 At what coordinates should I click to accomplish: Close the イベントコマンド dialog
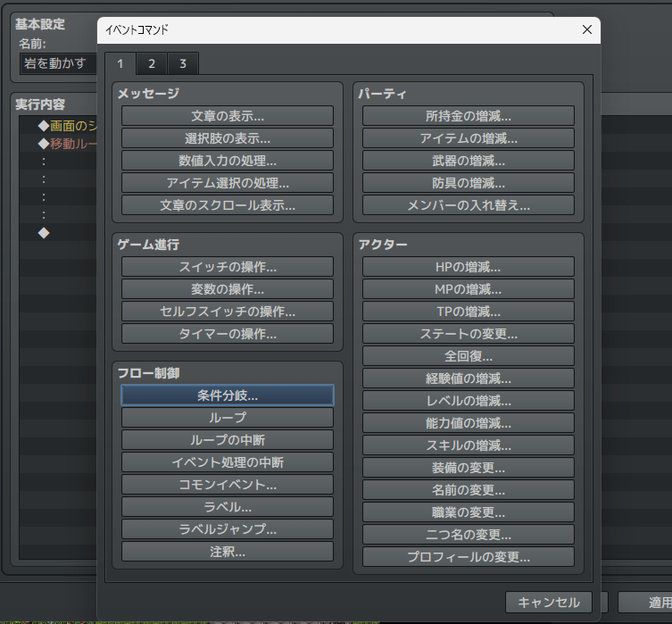(x=586, y=29)
